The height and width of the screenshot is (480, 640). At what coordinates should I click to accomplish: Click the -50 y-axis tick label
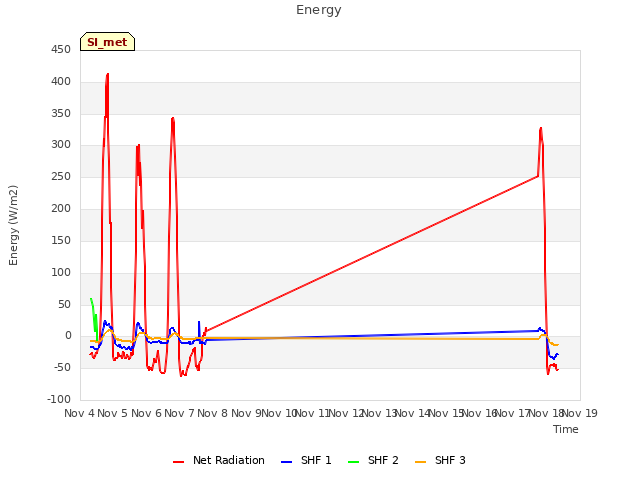tap(62, 368)
